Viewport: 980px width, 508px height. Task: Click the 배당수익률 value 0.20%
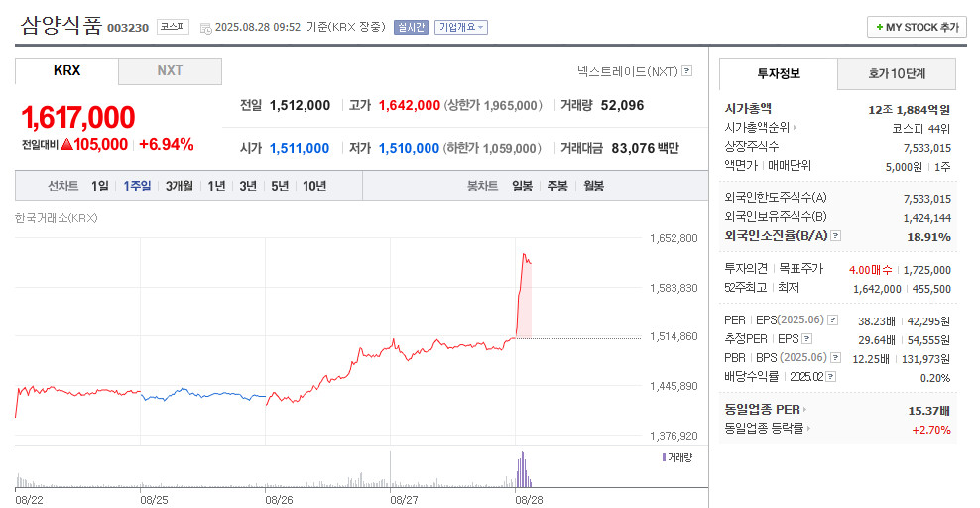935,378
